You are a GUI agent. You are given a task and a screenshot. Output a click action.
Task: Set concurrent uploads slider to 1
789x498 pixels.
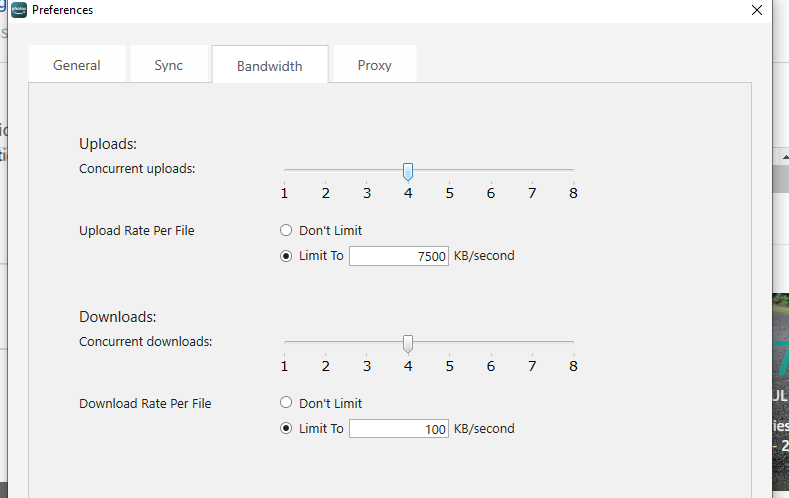coord(285,171)
